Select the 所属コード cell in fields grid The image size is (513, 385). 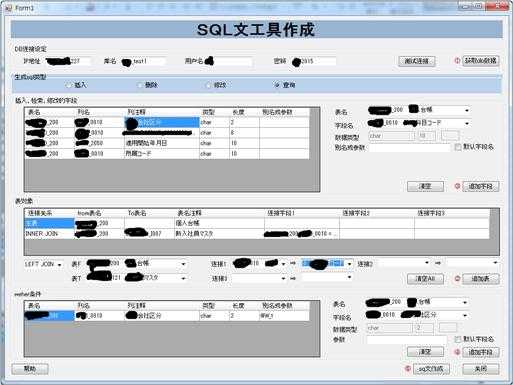pos(162,154)
